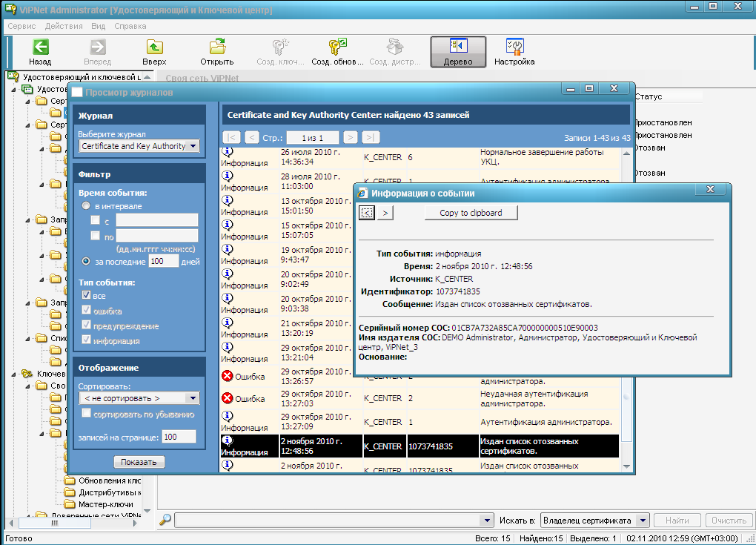Click the info icon in the highlighted 12:48:56 row
The image size is (756, 545).
pos(227,441)
